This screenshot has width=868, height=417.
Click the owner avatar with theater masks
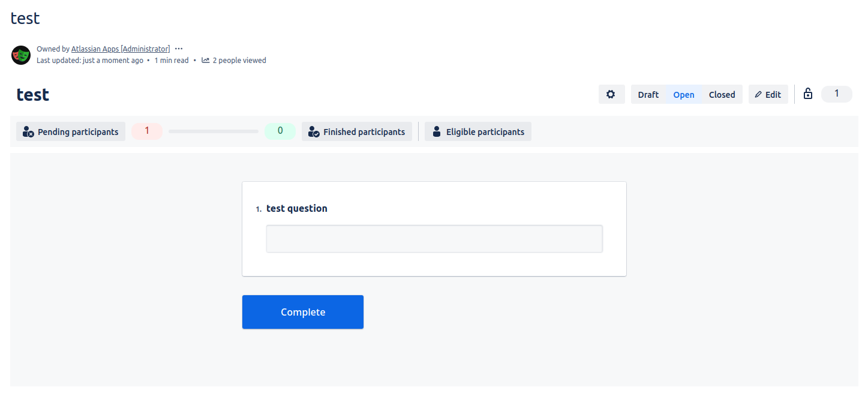click(x=21, y=55)
